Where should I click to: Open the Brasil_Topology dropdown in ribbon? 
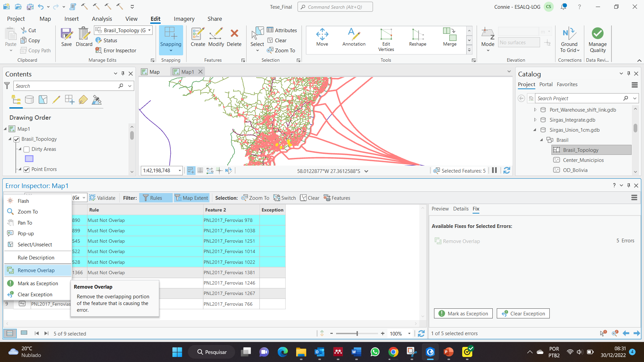(x=149, y=30)
